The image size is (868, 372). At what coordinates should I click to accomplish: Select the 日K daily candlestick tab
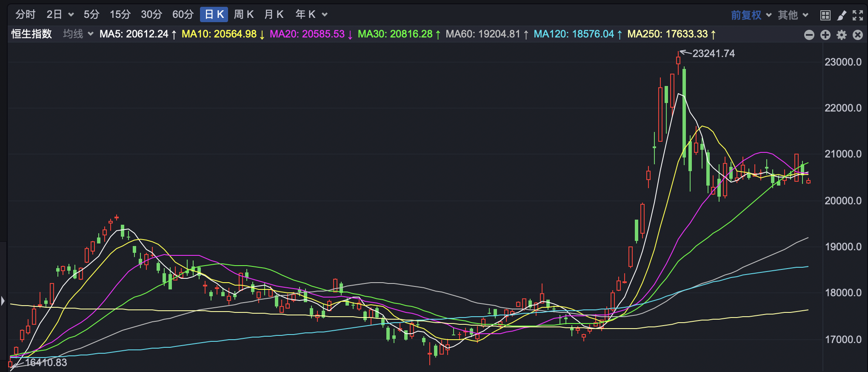pyautogui.click(x=214, y=14)
